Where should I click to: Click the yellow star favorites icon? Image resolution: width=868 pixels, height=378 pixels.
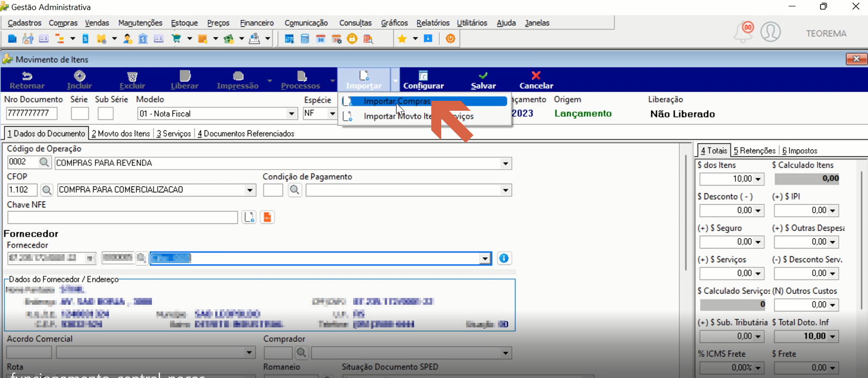402,39
